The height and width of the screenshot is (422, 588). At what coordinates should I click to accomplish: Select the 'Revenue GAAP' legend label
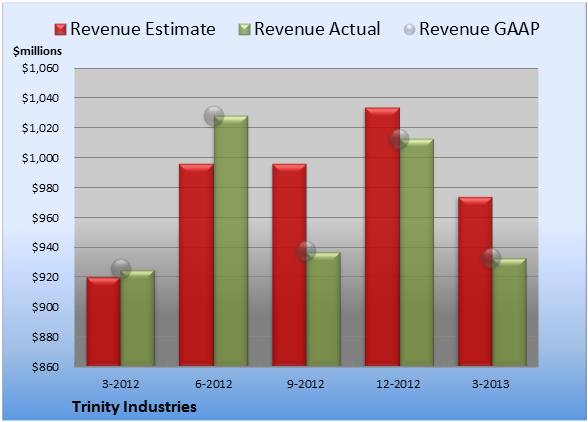(480, 29)
